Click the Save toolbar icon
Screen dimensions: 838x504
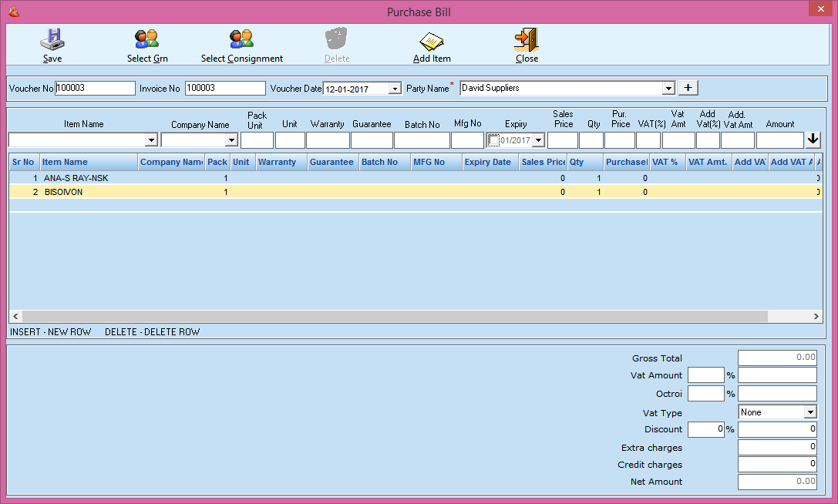click(x=52, y=39)
